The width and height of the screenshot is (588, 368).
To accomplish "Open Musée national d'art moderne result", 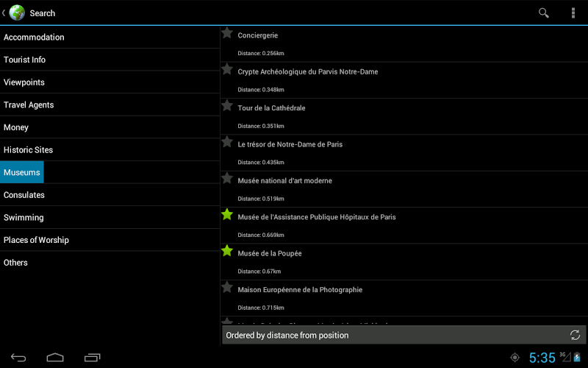I will click(404, 189).
